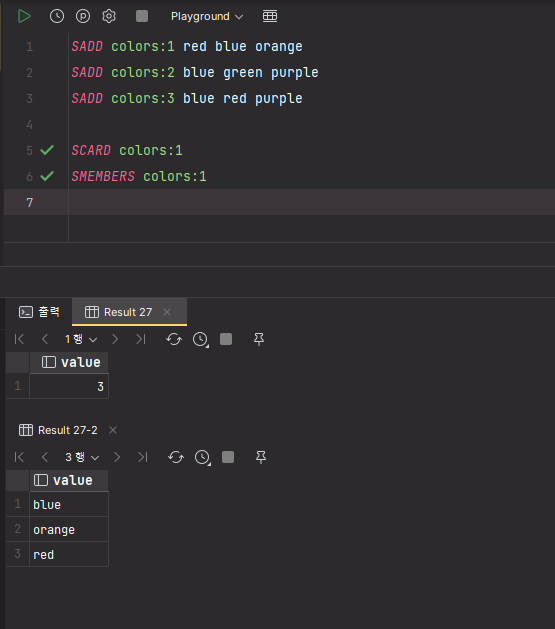The image size is (555, 629).
Task: Go to next page in Result 27-2
Action: pos(117,457)
